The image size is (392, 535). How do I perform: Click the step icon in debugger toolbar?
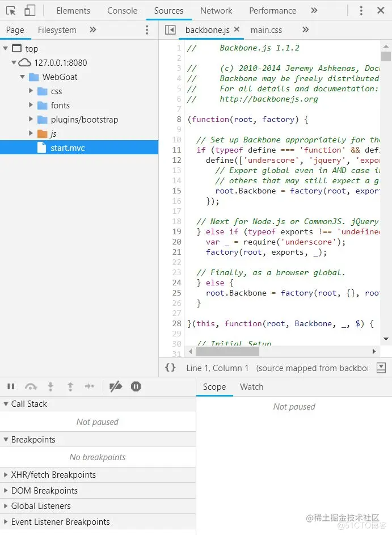click(x=90, y=386)
